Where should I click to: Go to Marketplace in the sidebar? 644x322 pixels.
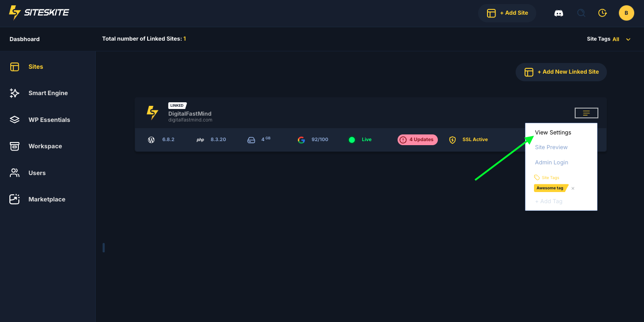[47, 200]
